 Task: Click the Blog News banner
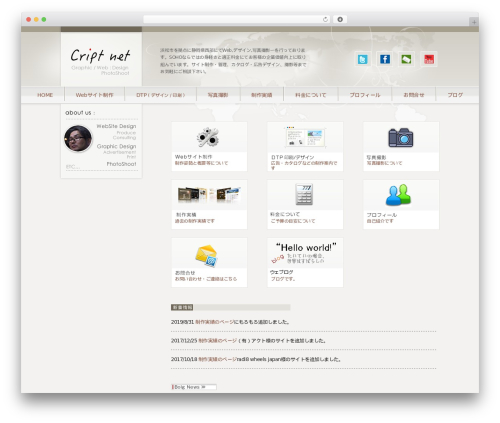[194, 387]
